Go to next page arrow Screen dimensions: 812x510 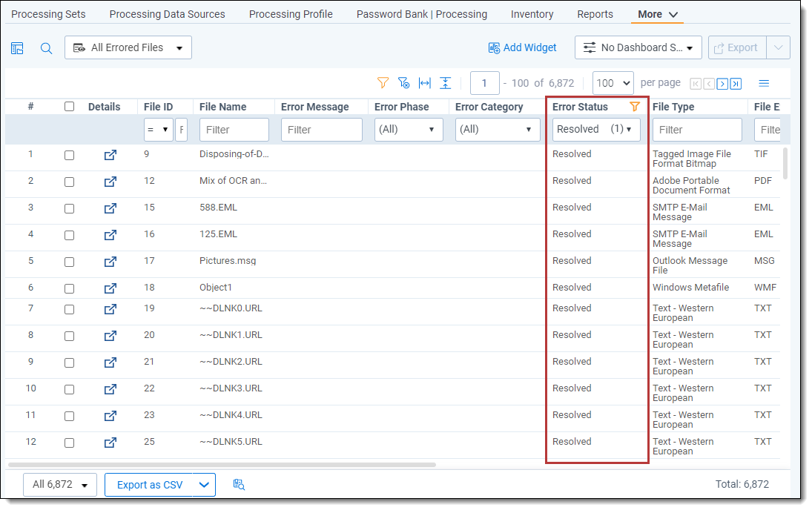pyautogui.click(x=722, y=84)
